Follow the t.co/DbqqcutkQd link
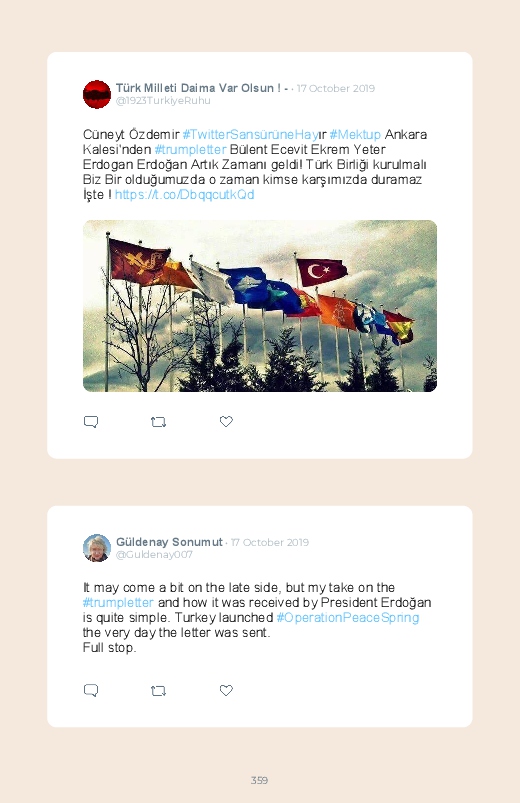The image size is (520, 803). point(184,195)
